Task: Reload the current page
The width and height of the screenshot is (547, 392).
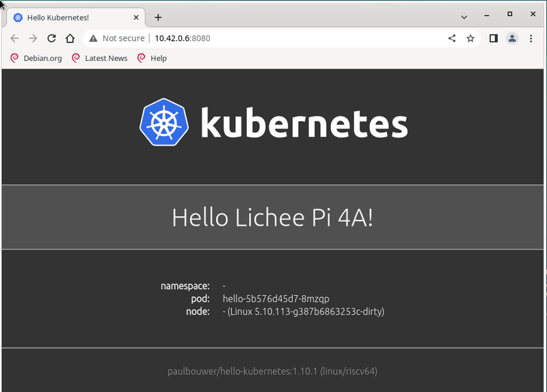Action: (x=52, y=38)
